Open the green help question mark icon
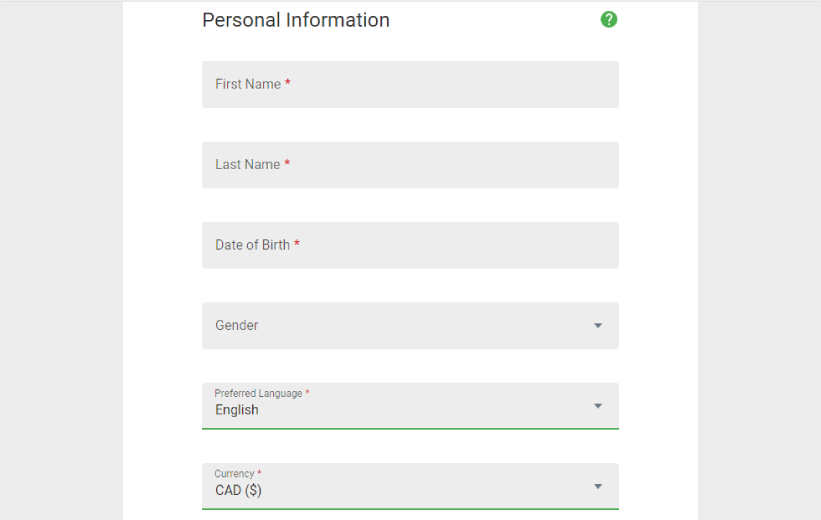The width and height of the screenshot is (821, 520). pyautogui.click(x=608, y=19)
